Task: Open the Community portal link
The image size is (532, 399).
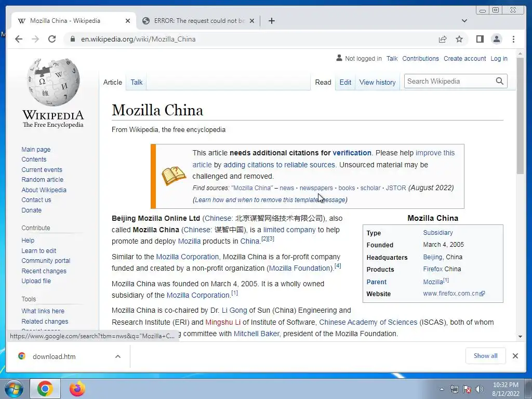Action: click(x=46, y=261)
